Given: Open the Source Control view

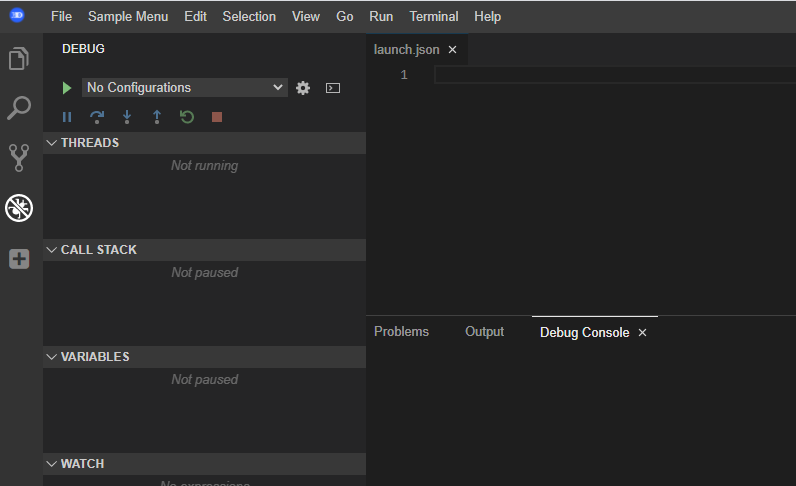Looking at the screenshot, I should point(19,158).
